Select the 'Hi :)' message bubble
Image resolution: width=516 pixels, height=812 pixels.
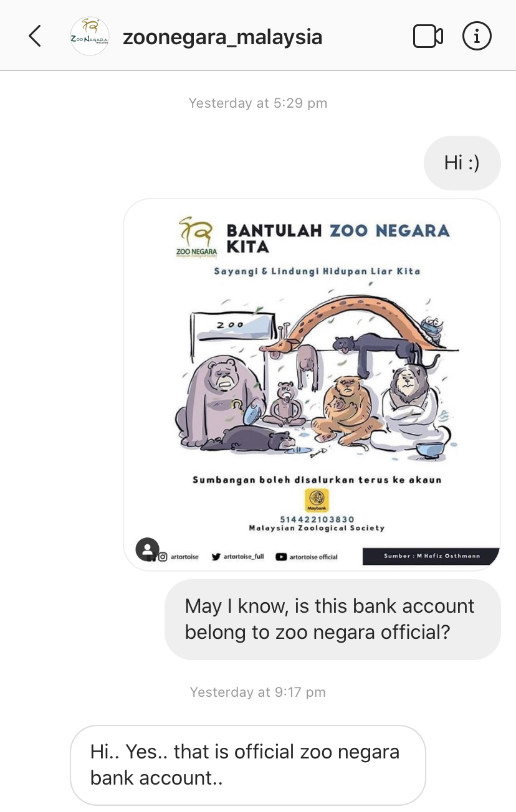(462, 163)
